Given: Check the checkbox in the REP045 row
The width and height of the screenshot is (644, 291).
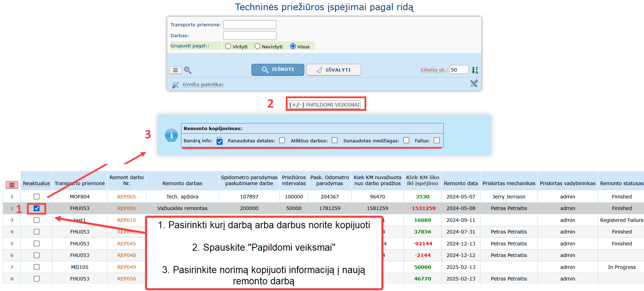Looking at the screenshot, I should 36,244.
